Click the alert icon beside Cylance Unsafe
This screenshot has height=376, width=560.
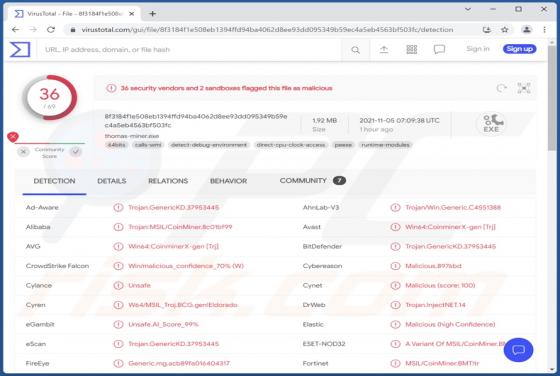point(118,285)
